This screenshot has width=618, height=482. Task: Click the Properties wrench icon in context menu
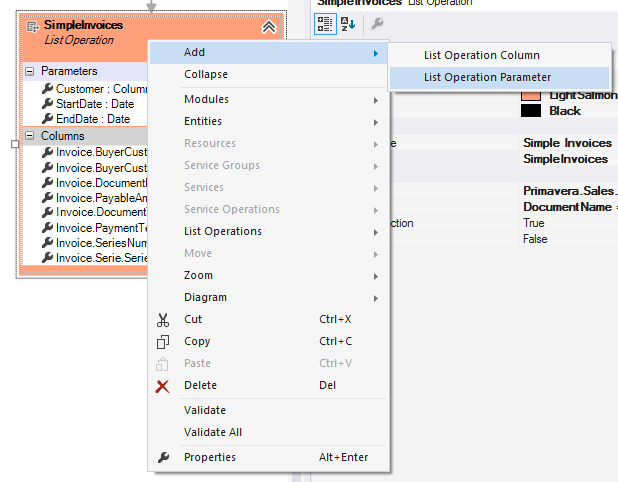tap(163, 457)
